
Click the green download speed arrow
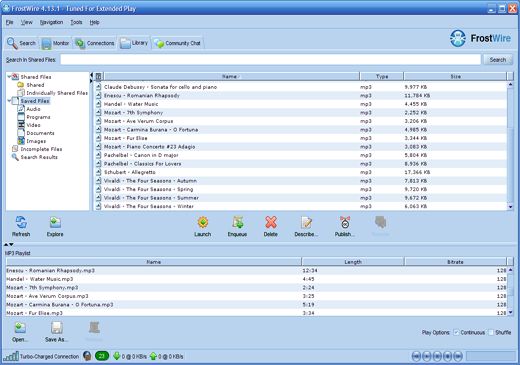point(117,356)
